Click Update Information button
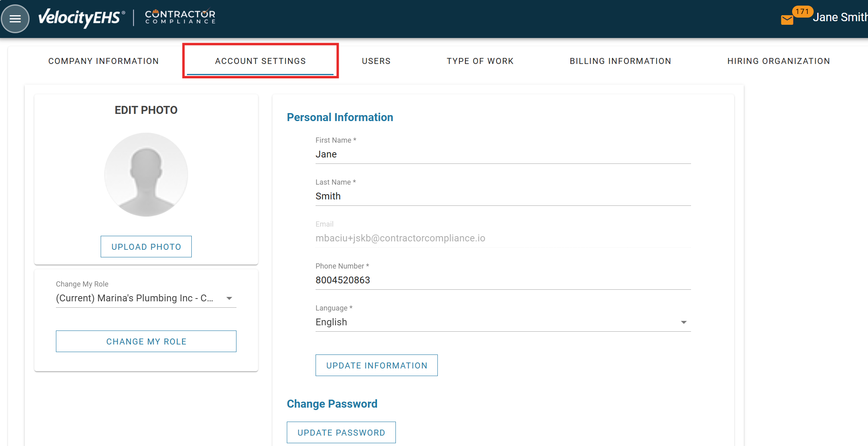This screenshot has height=446, width=868. (x=376, y=365)
